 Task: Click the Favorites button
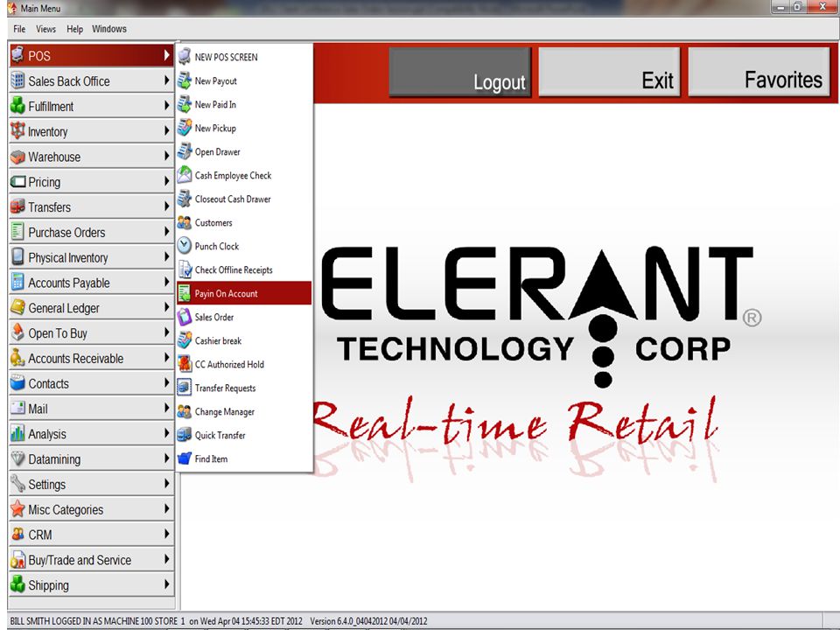[x=759, y=73]
